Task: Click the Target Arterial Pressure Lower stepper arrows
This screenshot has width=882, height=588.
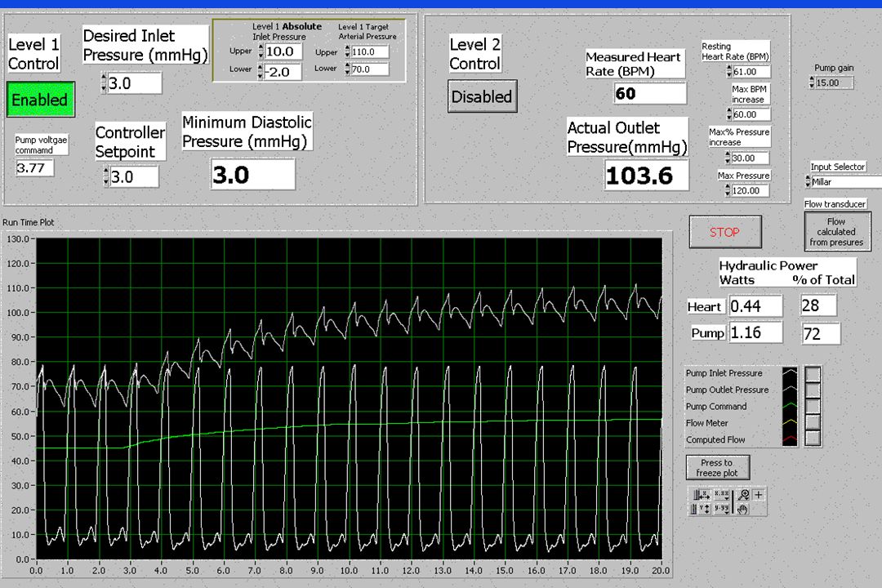Action: 348,69
